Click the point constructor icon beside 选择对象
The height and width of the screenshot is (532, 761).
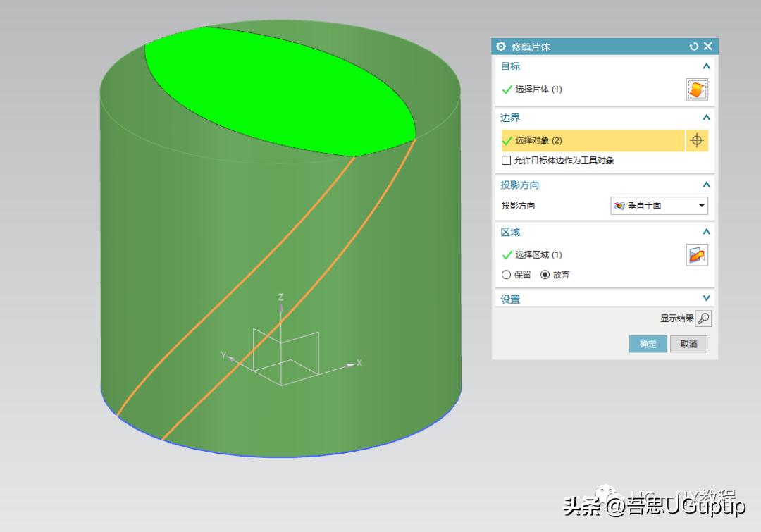pyautogui.click(x=696, y=140)
